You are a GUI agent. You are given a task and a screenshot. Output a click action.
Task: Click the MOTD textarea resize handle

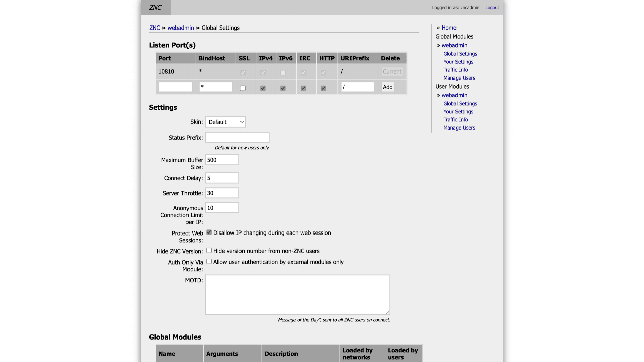pyautogui.click(x=387, y=312)
